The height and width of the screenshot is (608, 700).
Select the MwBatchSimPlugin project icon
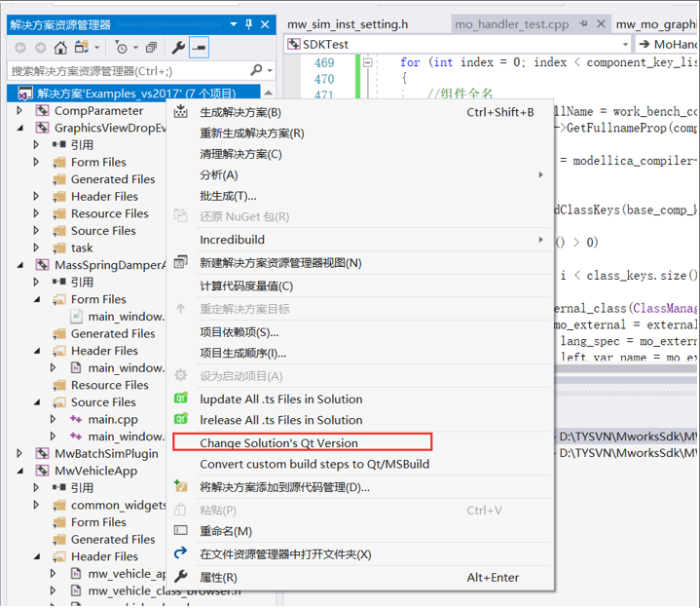43,453
